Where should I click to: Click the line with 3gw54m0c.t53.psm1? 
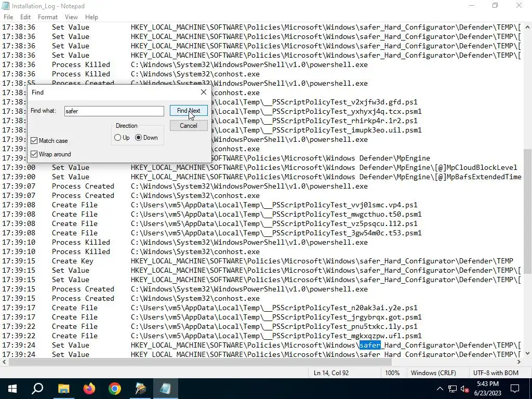tap(212, 233)
